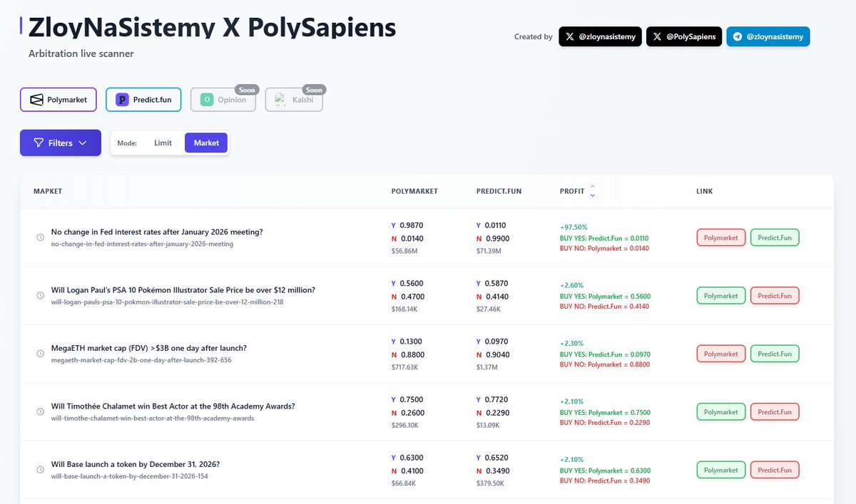Open the Predict.Fun link for the Base token market

click(x=775, y=470)
